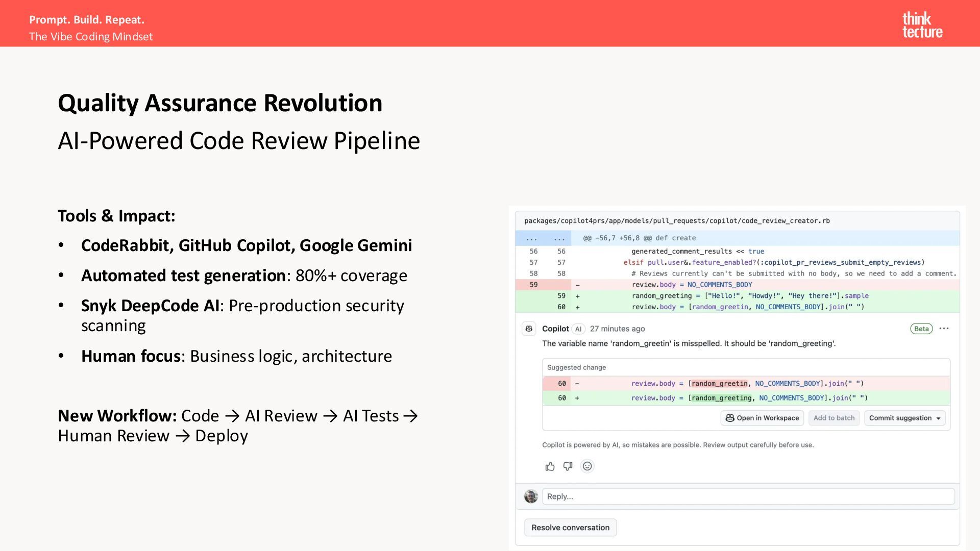
Task: Open the Commit suggestion dropdown
Action: tap(904, 418)
